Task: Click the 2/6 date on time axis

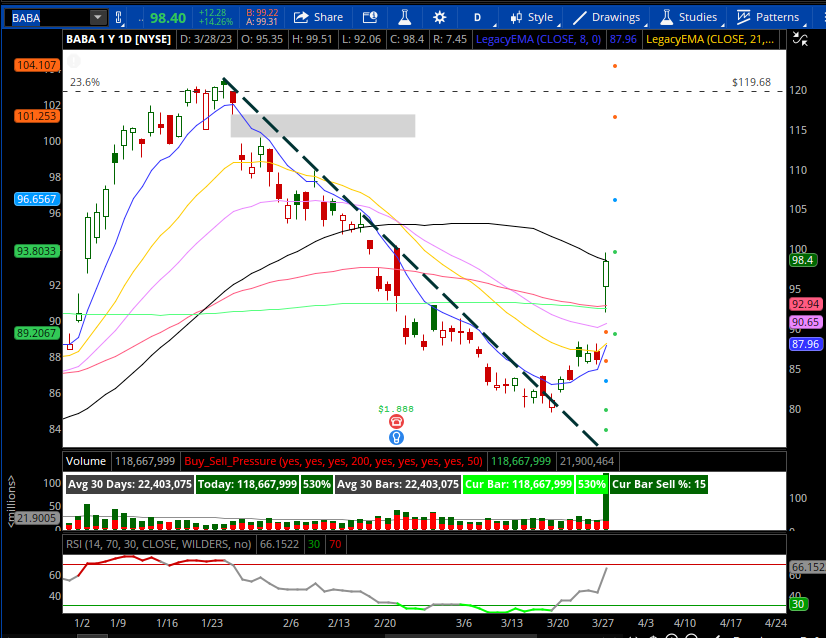Action: click(x=291, y=623)
